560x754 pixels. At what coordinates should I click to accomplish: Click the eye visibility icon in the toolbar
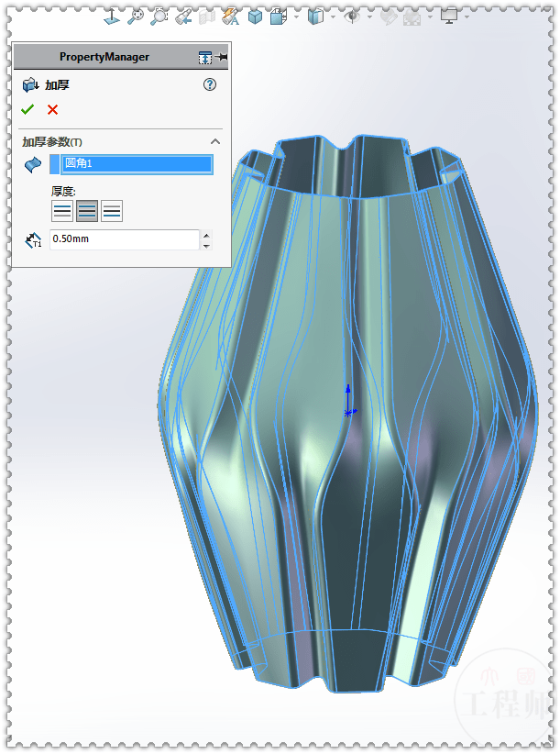pos(353,17)
